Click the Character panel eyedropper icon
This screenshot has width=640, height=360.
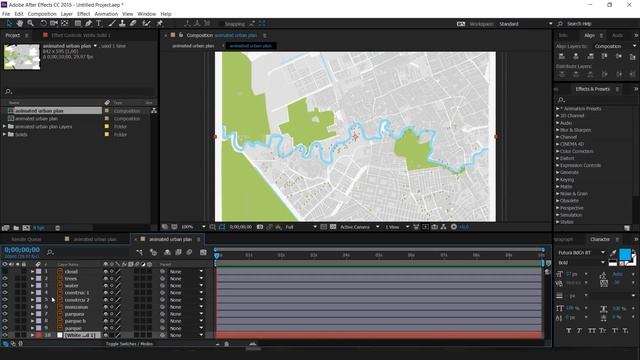click(x=613, y=253)
